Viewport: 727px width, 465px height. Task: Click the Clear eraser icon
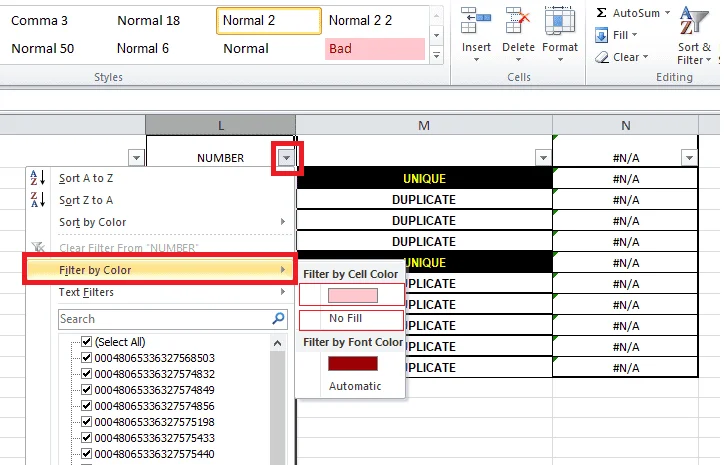(601, 57)
